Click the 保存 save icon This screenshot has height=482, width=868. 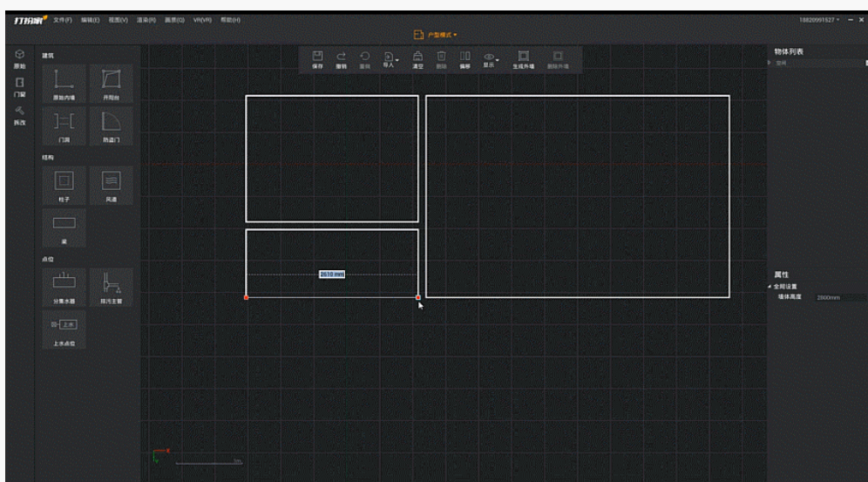click(x=317, y=60)
